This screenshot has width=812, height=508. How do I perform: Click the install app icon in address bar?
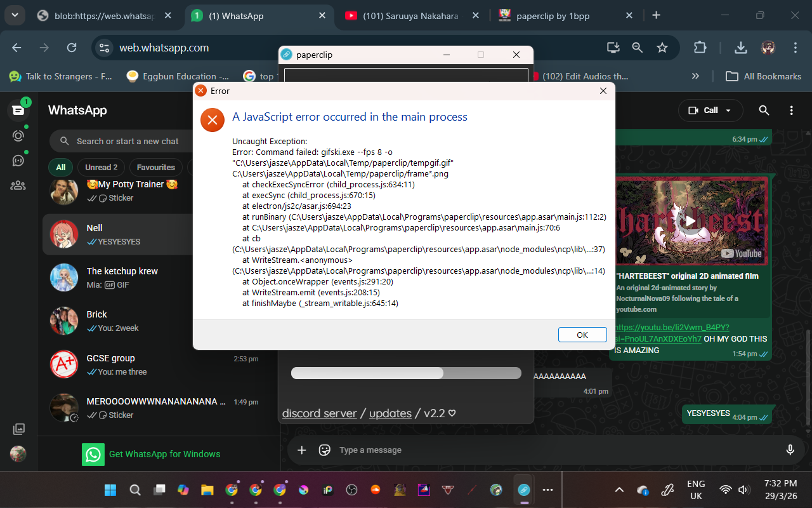coord(613,48)
